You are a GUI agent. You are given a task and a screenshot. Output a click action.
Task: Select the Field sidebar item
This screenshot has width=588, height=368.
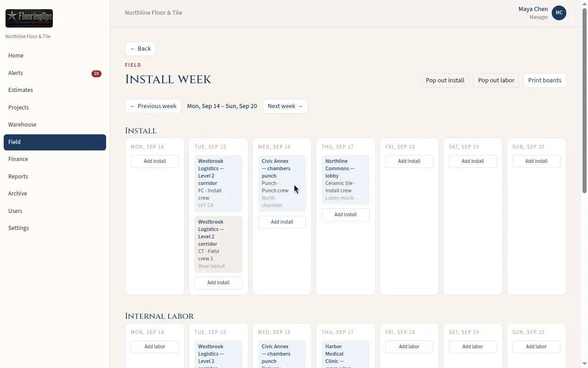[55, 142]
